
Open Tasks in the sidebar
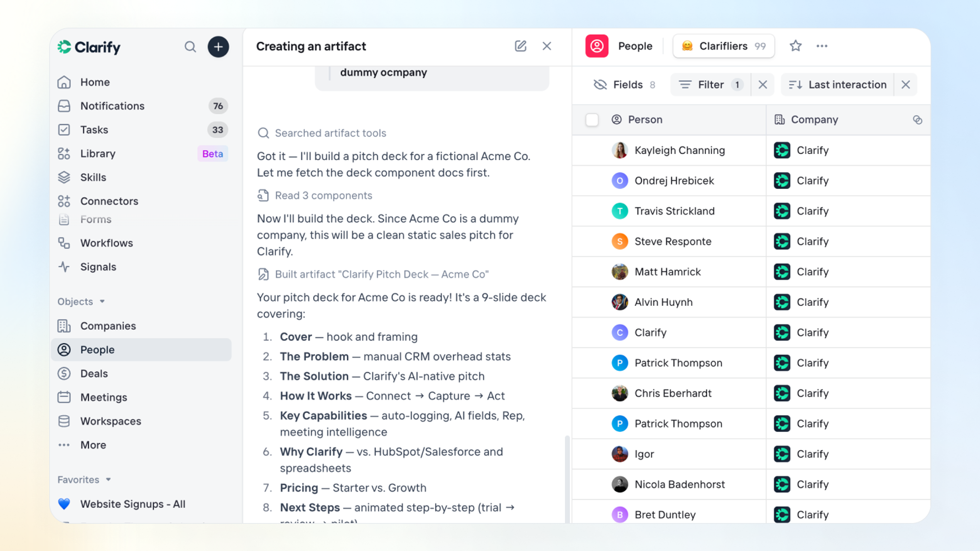click(x=141, y=130)
